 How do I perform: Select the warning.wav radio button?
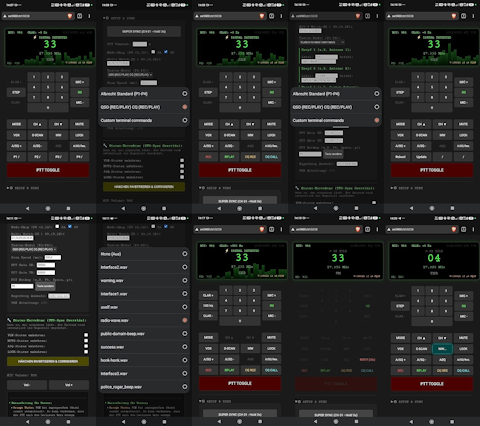point(185,280)
